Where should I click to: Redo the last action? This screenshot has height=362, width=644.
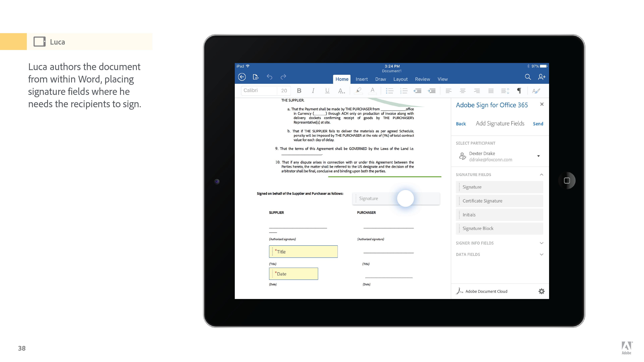click(283, 77)
